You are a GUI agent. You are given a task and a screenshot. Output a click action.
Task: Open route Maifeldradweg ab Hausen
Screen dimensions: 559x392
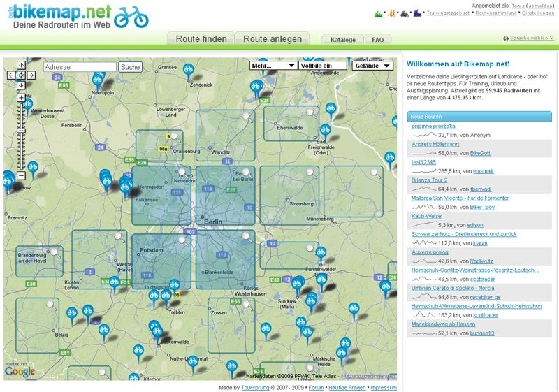pos(443,324)
